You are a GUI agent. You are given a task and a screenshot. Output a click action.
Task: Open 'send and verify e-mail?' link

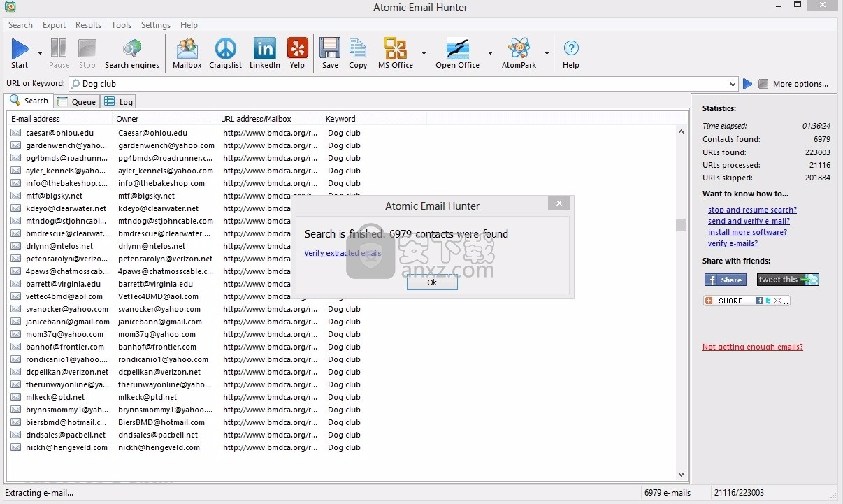[x=749, y=221]
